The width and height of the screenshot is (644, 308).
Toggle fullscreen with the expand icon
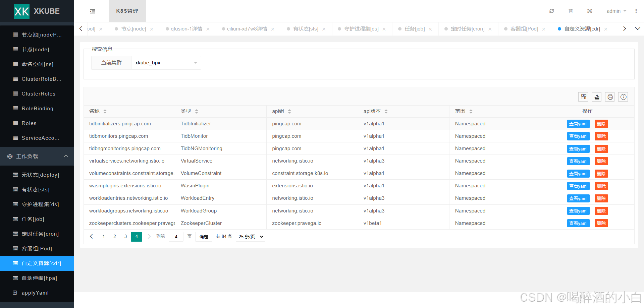click(589, 11)
